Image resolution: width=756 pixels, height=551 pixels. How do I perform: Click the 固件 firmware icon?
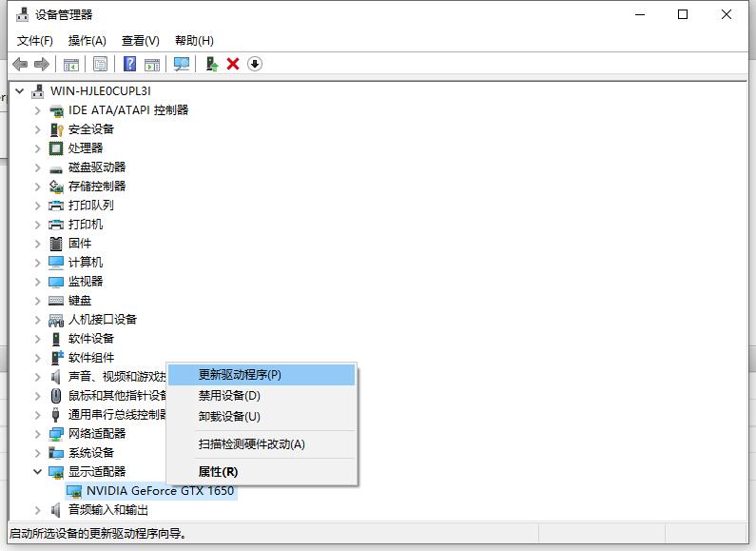(x=56, y=244)
